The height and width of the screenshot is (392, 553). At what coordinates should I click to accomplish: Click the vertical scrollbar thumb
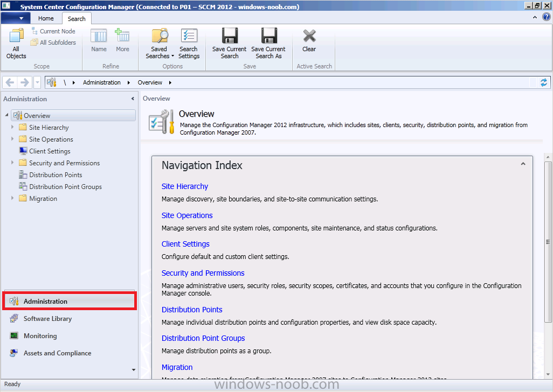click(x=548, y=242)
